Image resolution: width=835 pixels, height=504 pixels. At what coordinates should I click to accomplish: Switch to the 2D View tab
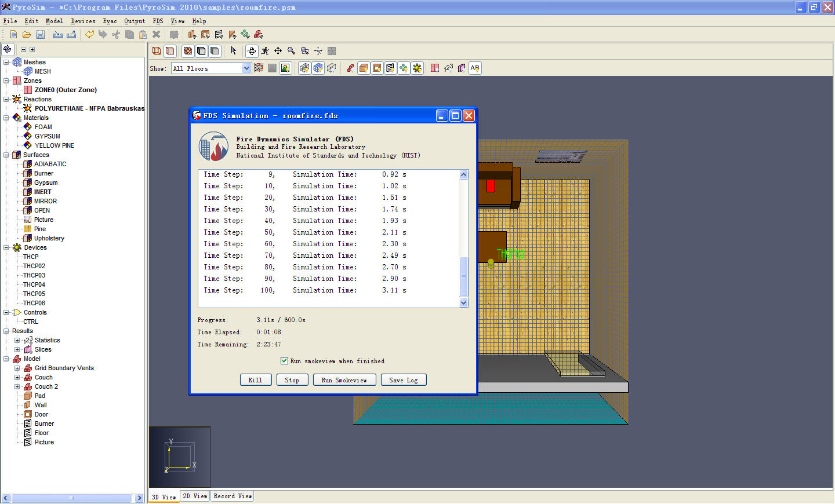pos(195,496)
